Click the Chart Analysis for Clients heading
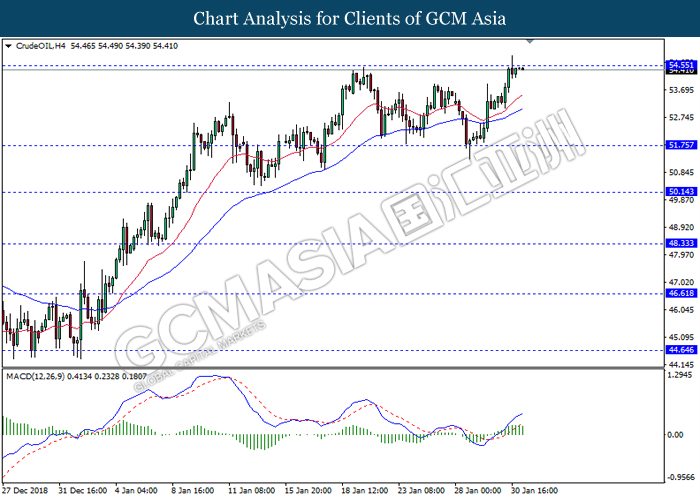This screenshot has width=700, height=500. [350, 19]
